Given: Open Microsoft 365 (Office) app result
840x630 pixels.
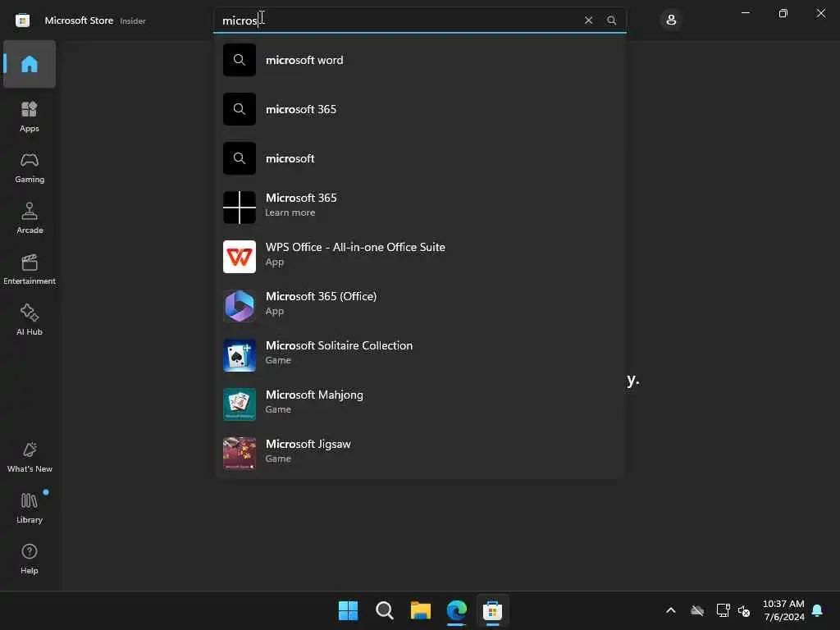Looking at the screenshot, I should click(x=420, y=306).
